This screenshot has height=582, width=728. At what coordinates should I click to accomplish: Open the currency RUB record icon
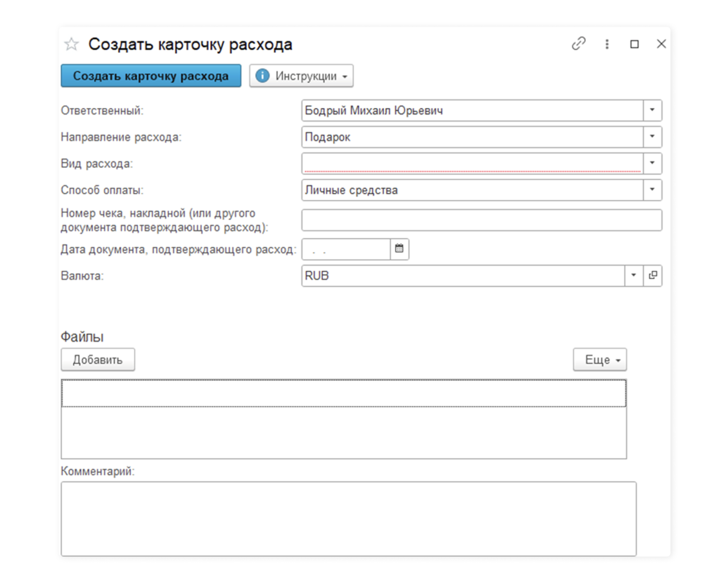(x=653, y=275)
